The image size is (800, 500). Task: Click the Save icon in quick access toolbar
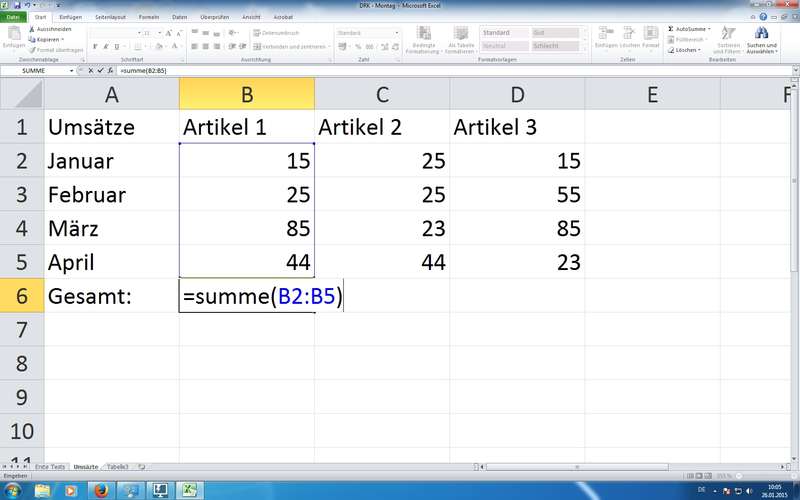point(17,5)
